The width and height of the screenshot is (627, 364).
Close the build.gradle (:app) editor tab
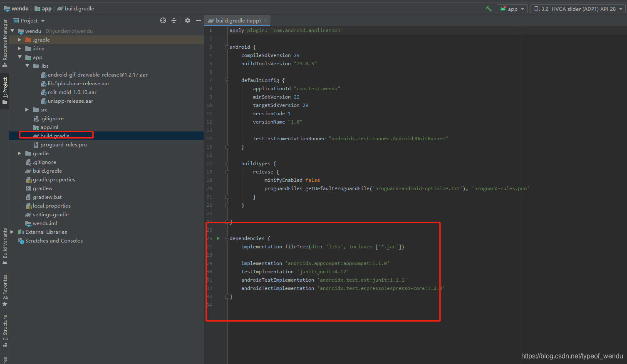(x=265, y=20)
